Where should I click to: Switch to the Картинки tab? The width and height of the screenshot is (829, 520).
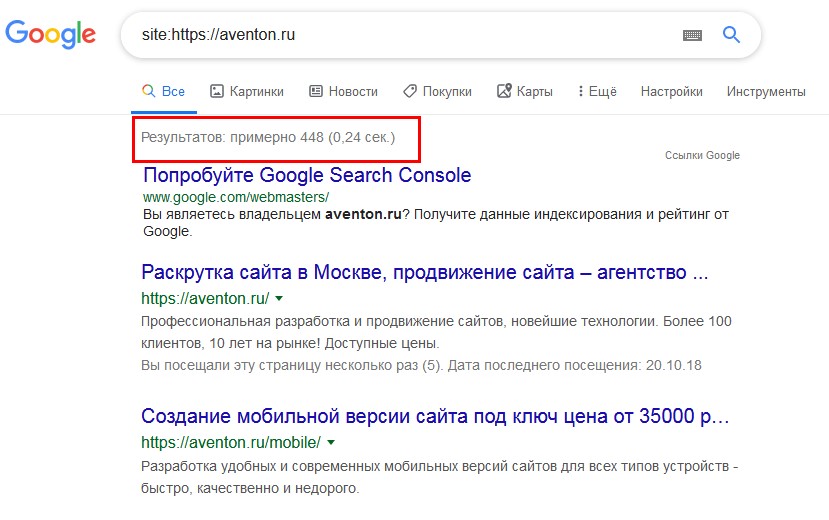click(x=246, y=91)
